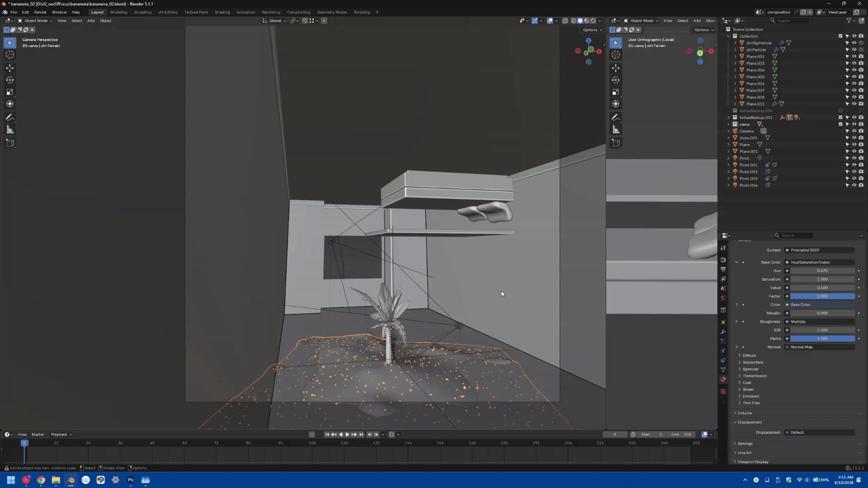Viewport: 868px width, 488px height.
Task: Toggle overlays in main viewport
Action: tap(550, 21)
